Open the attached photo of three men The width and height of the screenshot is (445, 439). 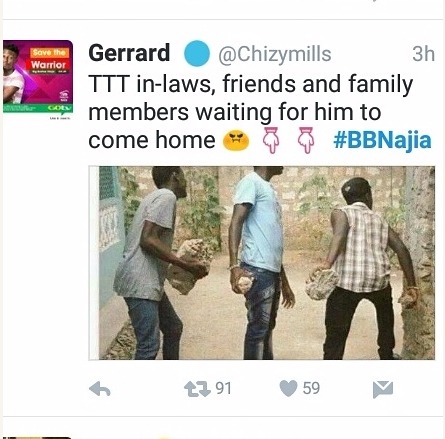point(262,263)
